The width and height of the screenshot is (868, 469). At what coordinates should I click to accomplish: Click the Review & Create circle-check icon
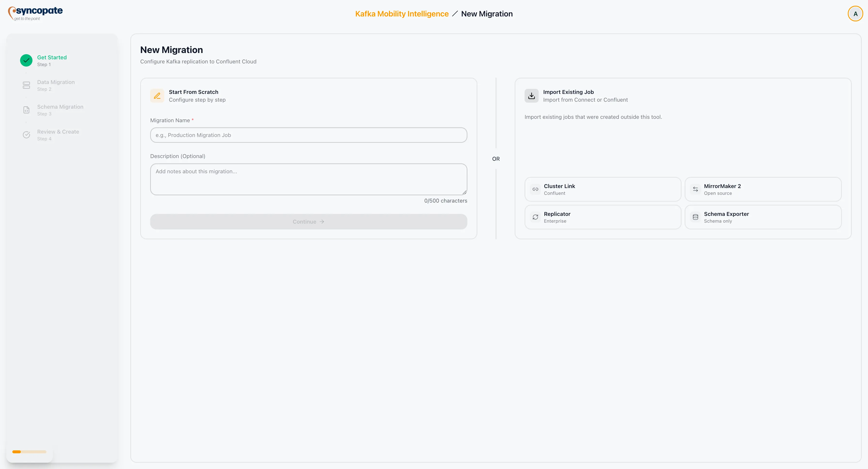coord(26,135)
